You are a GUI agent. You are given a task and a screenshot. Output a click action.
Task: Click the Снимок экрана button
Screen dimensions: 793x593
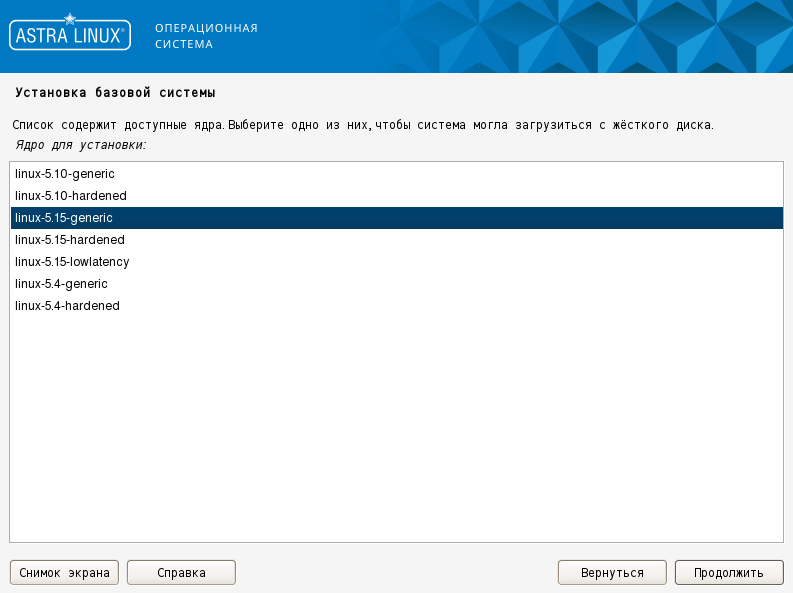pyautogui.click(x=64, y=572)
